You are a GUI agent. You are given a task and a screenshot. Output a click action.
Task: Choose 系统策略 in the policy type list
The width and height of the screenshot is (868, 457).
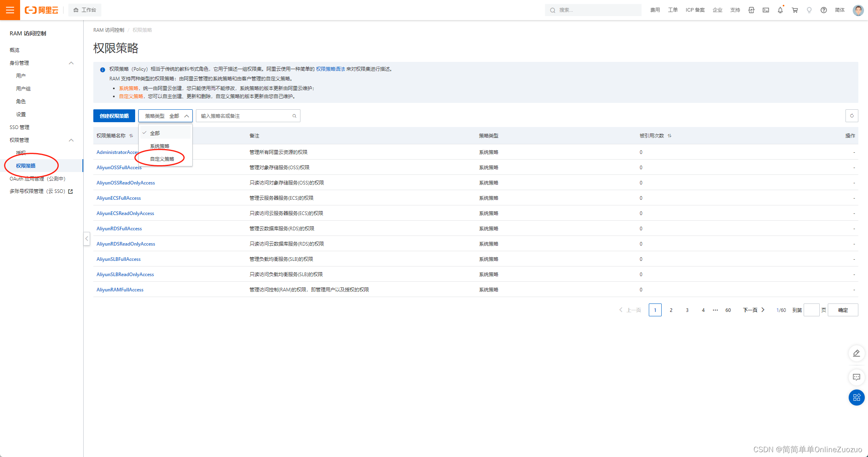[165, 146]
